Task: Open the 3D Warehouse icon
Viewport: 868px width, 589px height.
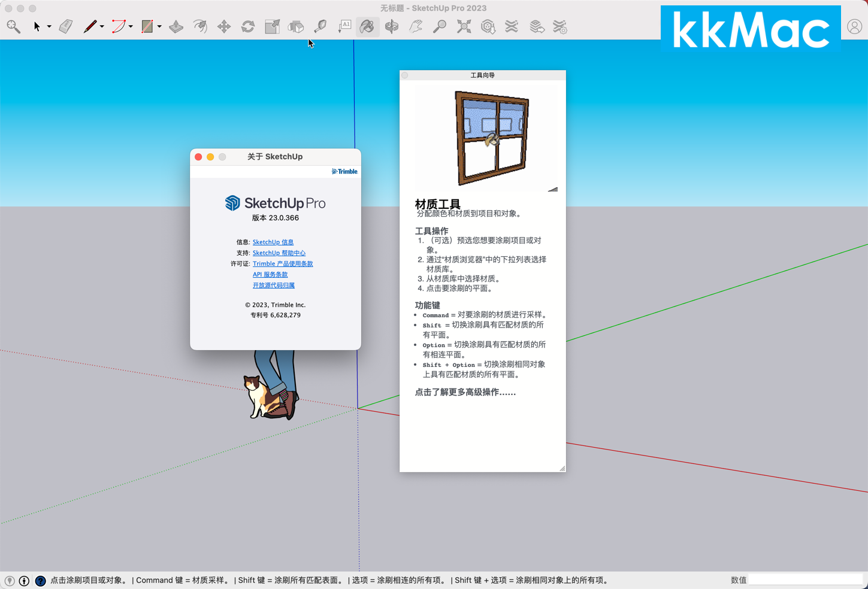Action: pyautogui.click(x=488, y=26)
